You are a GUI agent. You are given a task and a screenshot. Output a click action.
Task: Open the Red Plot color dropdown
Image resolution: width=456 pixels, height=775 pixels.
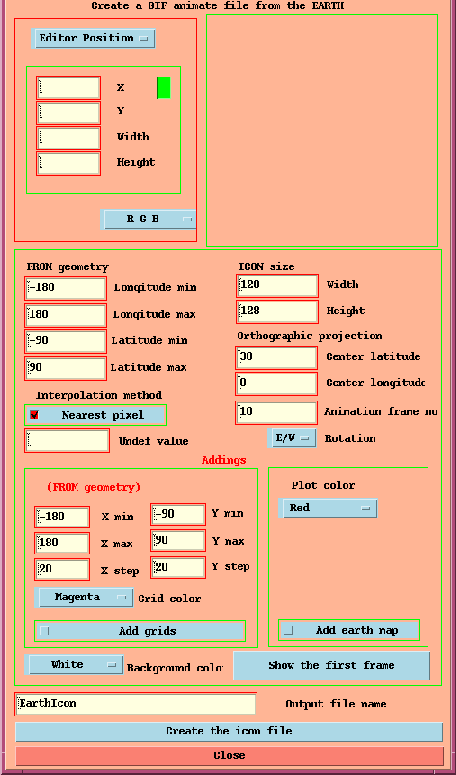328,508
